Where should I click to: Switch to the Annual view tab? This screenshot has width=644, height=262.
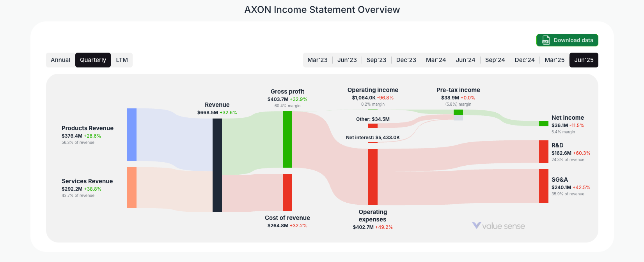coord(60,60)
